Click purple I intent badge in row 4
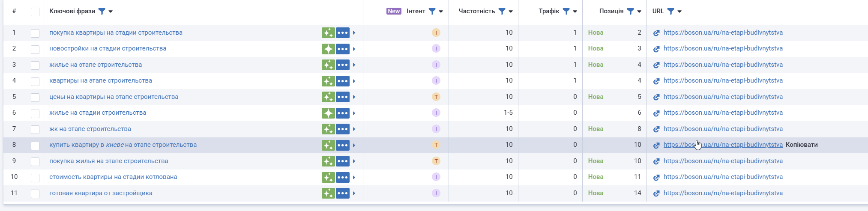 tap(436, 80)
